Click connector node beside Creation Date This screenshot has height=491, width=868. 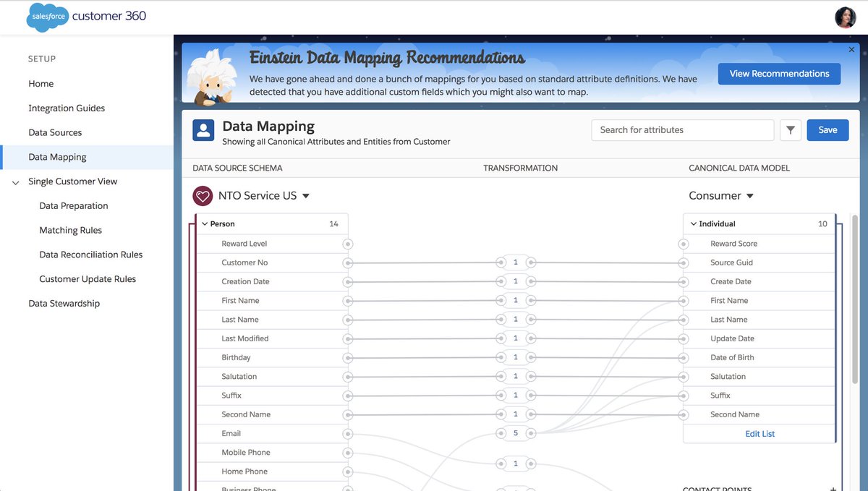point(348,281)
